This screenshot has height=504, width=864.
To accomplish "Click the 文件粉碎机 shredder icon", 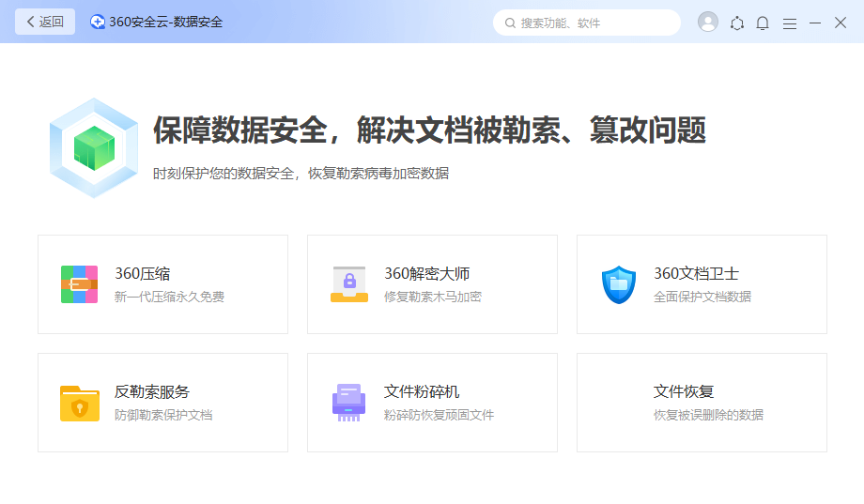I will pos(348,403).
